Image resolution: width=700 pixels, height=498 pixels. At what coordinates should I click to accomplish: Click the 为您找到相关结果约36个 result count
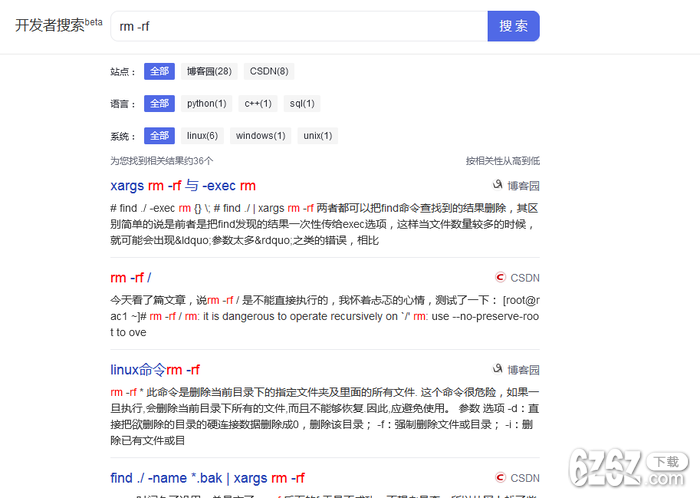162,161
